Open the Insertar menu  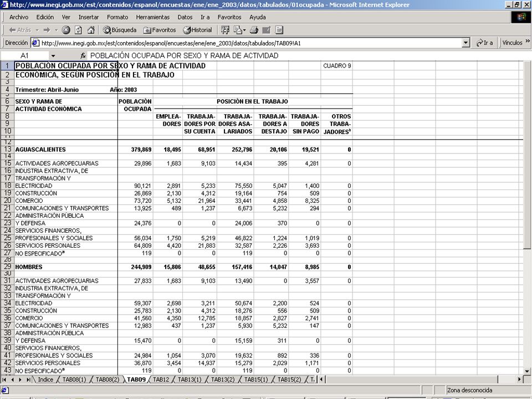point(89,17)
